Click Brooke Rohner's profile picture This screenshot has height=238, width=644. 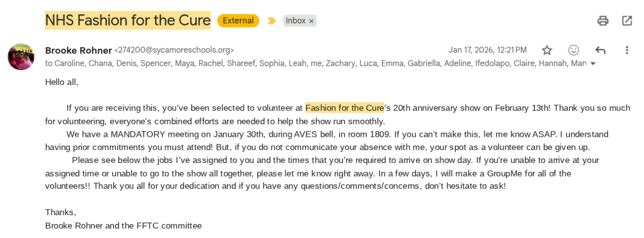(21, 56)
